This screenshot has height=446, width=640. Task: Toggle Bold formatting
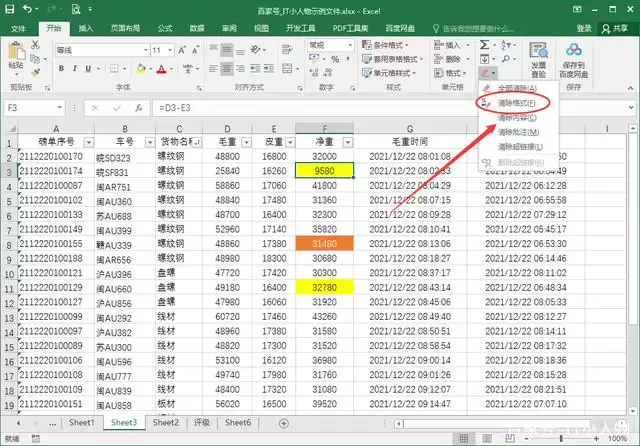point(61,69)
